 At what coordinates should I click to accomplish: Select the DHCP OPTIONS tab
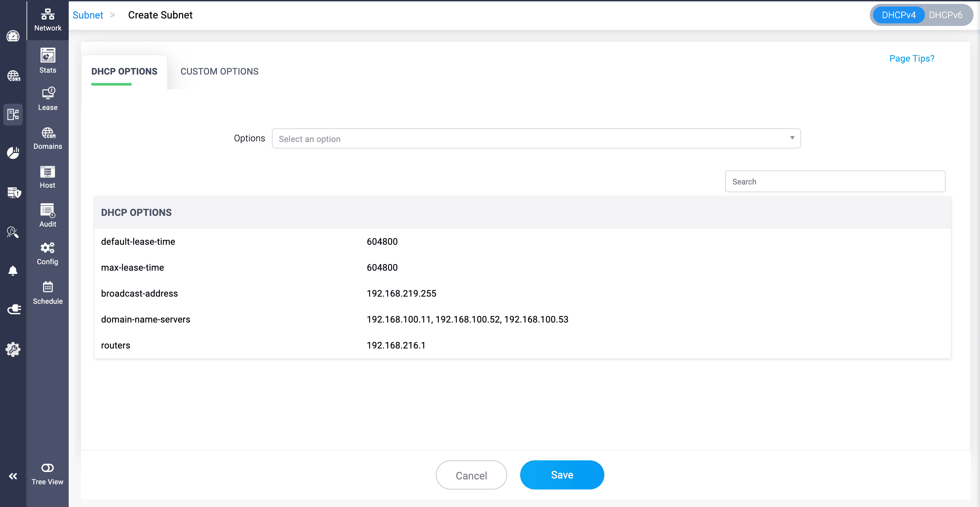point(124,72)
